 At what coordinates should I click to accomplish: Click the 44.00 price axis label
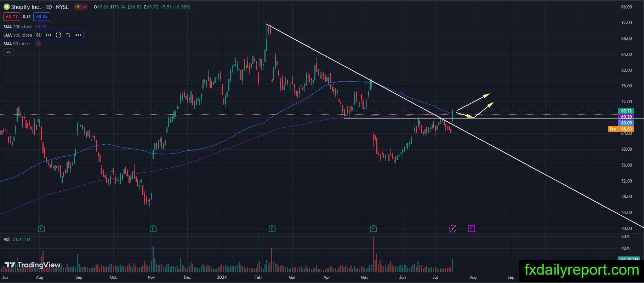tap(626, 213)
